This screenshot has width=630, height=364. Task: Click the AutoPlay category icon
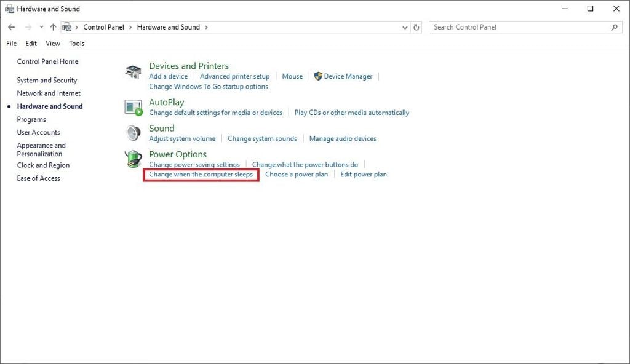click(x=134, y=107)
